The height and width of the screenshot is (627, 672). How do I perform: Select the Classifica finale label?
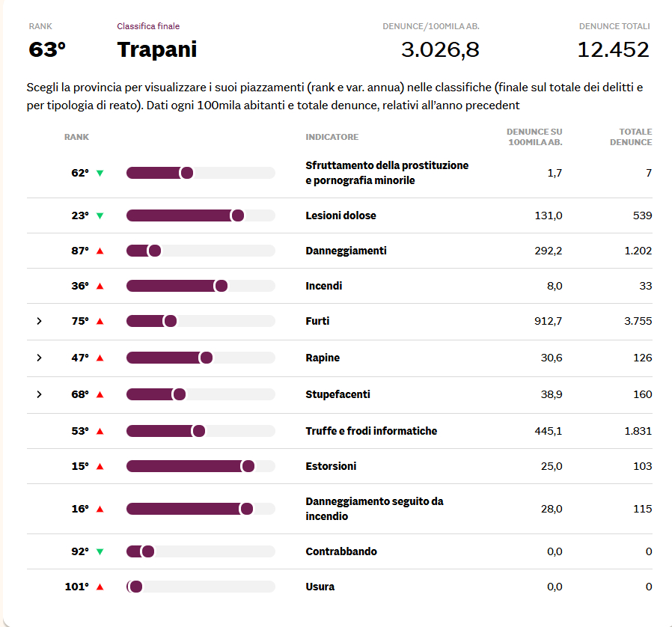pos(147,25)
